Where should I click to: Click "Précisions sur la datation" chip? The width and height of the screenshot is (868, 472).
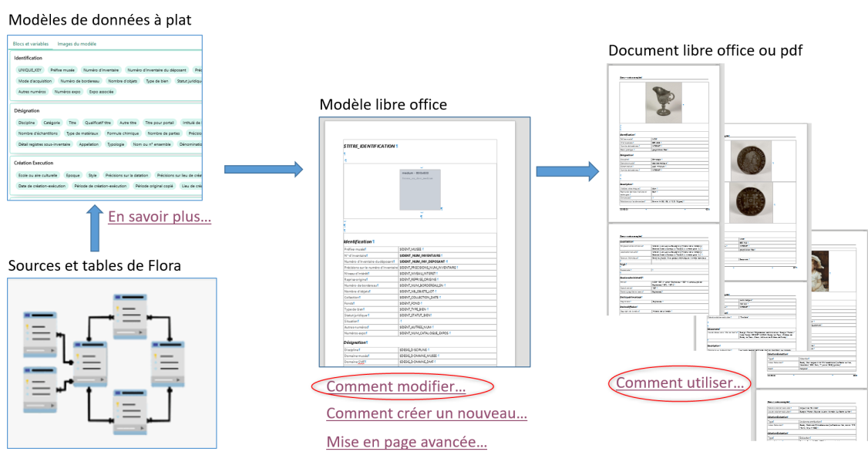pyautogui.click(x=126, y=175)
